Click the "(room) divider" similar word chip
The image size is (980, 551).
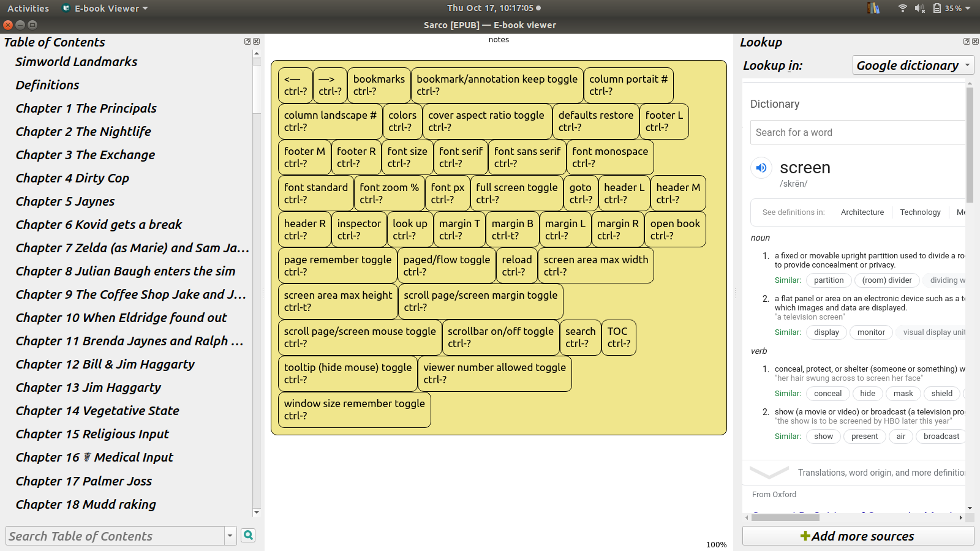(x=887, y=280)
